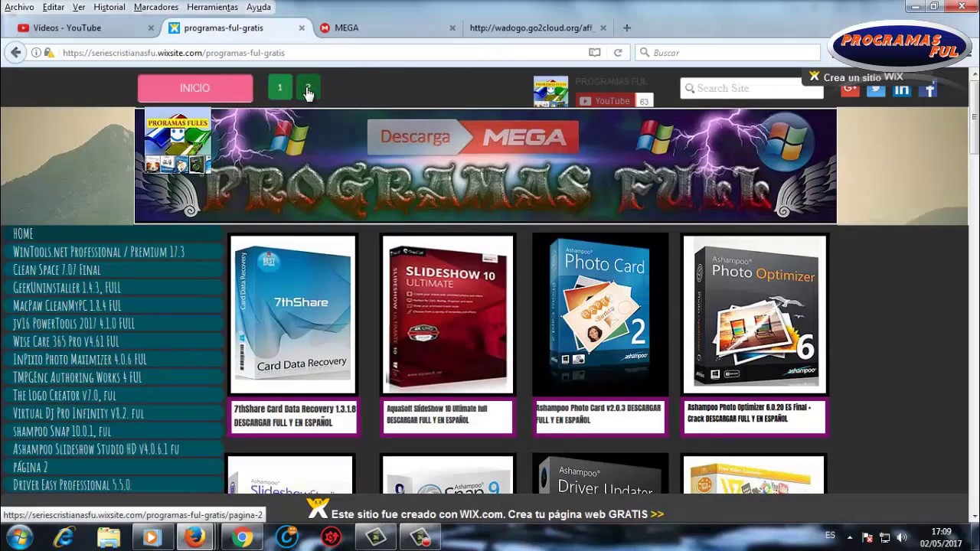
Task: Open the LinkedIn social icon
Action: coord(902,90)
